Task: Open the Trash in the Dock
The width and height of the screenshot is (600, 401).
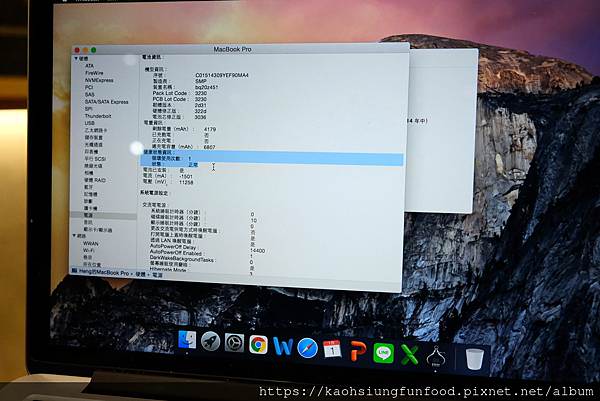Action: coord(474,359)
